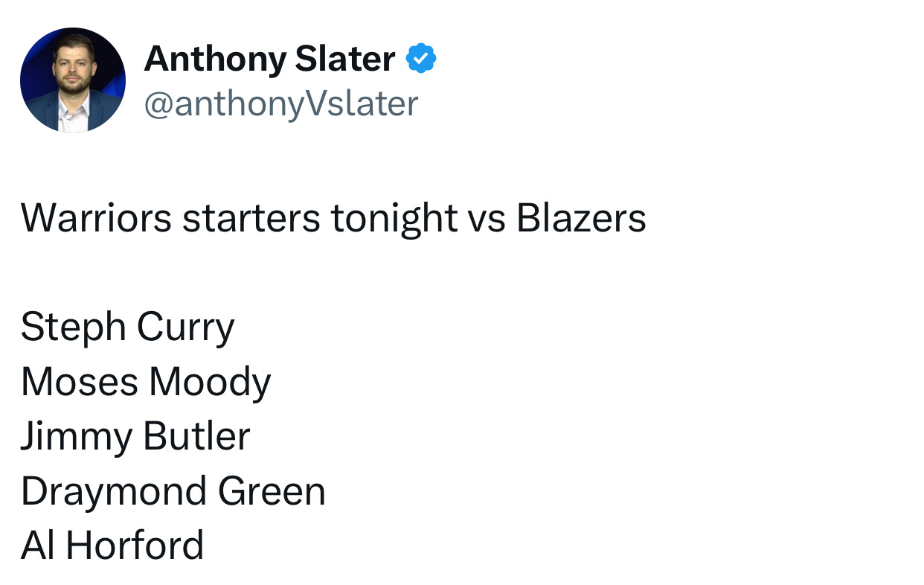Select the word Blazers in the tweet

pos(581,218)
